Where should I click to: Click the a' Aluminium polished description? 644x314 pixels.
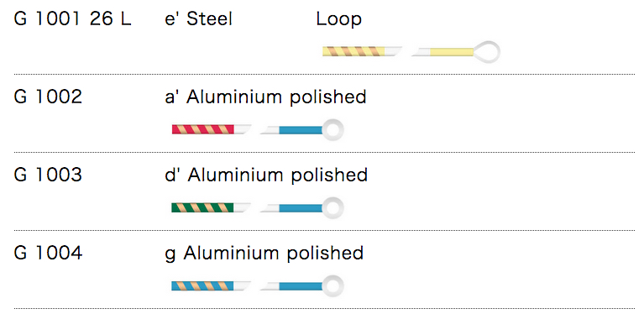pos(265,97)
